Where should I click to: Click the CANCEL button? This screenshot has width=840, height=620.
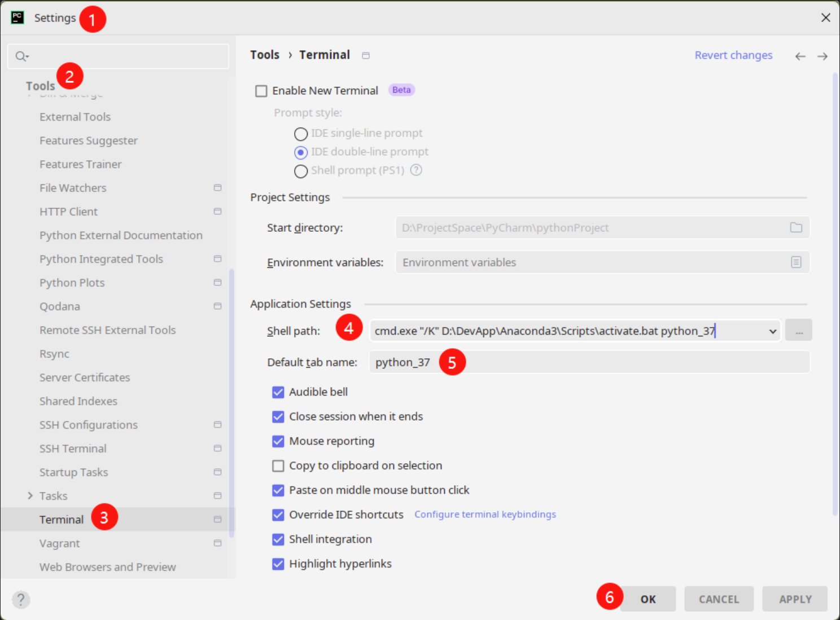[719, 599]
